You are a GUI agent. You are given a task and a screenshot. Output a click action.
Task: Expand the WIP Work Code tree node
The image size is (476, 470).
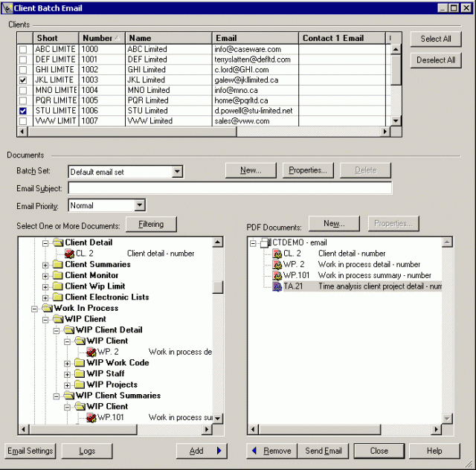coord(68,363)
